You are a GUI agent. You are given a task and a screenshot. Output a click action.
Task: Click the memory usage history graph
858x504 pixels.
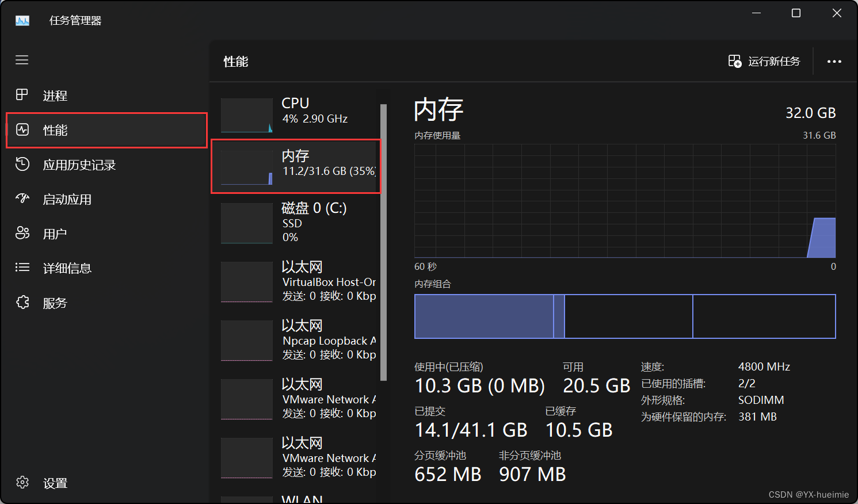[625, 200]
